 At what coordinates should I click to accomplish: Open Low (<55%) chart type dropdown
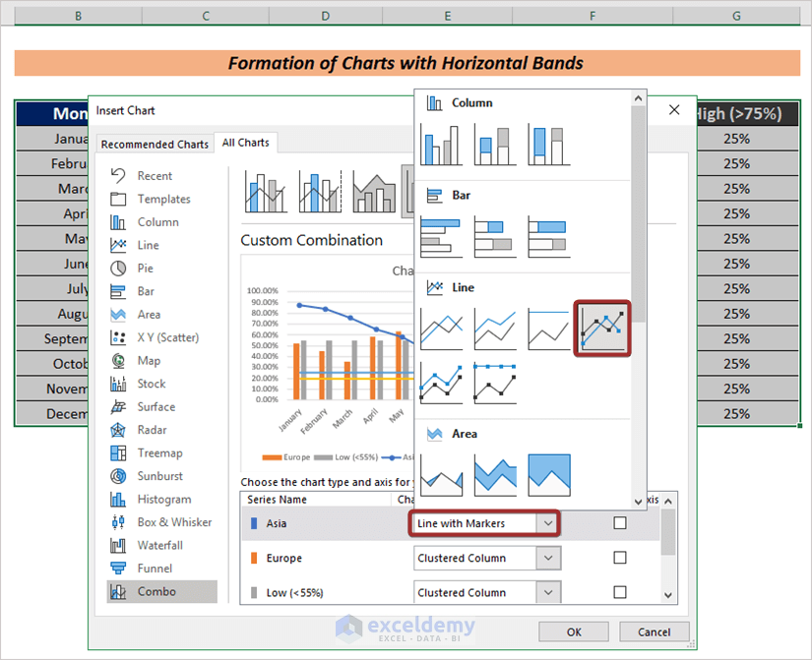click(x=548, y=592)
